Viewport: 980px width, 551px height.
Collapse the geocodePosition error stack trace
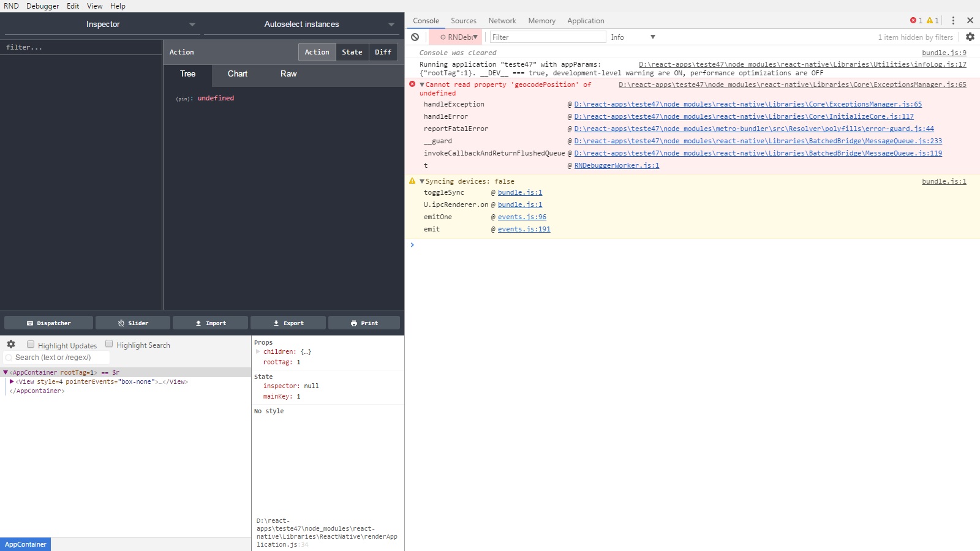coord(422,84)
